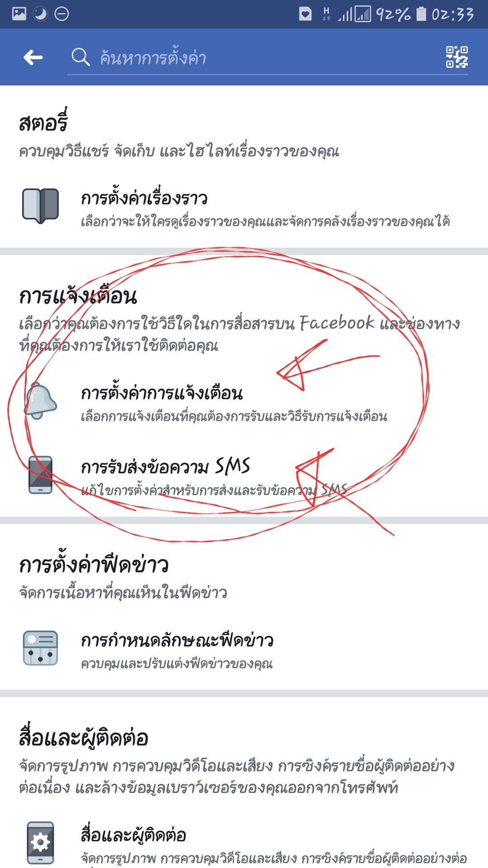
Task: Tap the search magnifier icon
Action: coord(80,57)
